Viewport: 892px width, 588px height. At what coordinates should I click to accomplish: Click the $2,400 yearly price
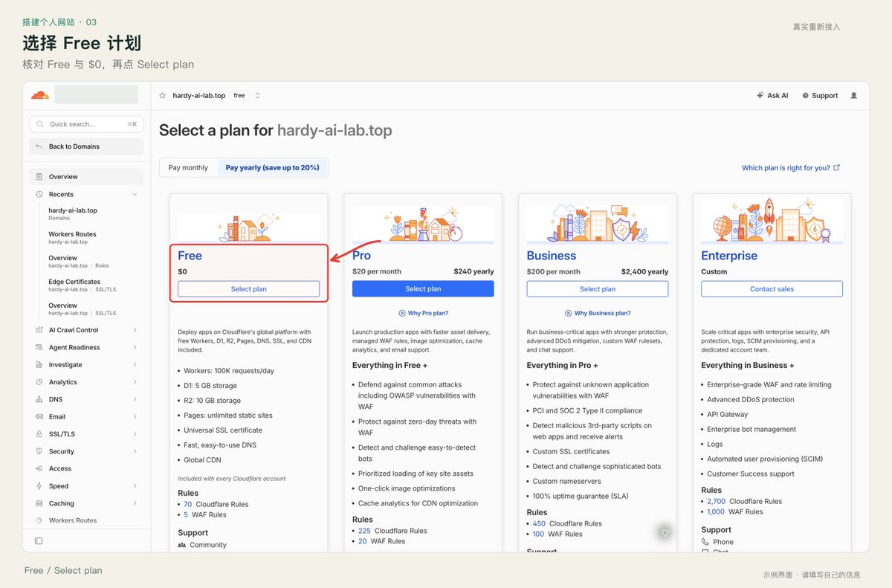coord(644,272)
